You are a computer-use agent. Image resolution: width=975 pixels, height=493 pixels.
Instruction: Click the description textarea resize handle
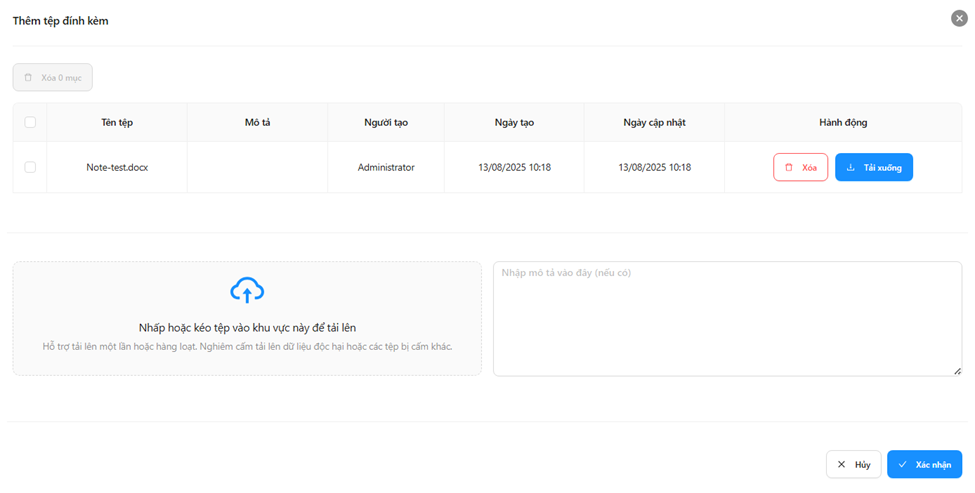957,371
